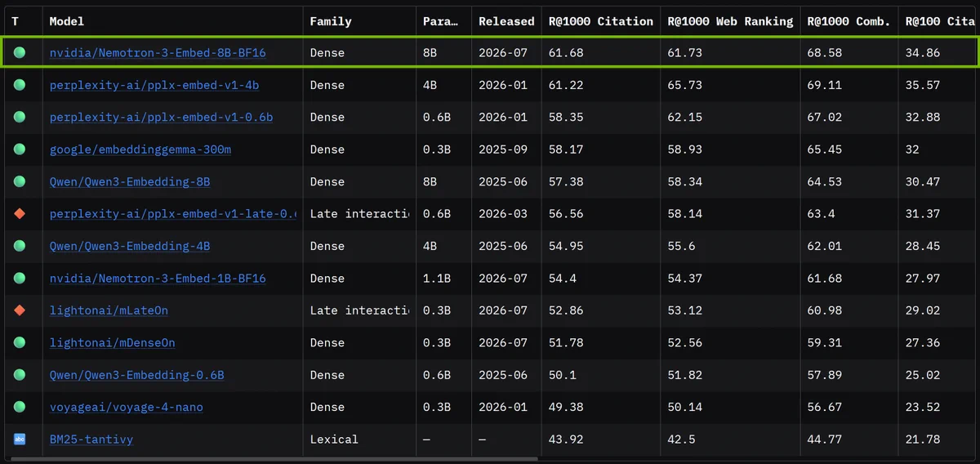
Task: Click blue abc lexical icon in BM25-tantivy row
Action: tap(20, 439)
